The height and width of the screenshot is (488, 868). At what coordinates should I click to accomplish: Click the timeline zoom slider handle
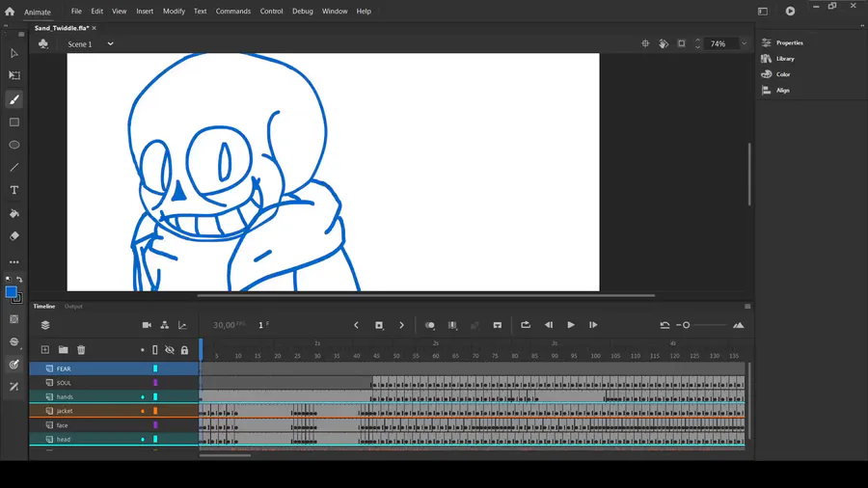click(686, 325)
